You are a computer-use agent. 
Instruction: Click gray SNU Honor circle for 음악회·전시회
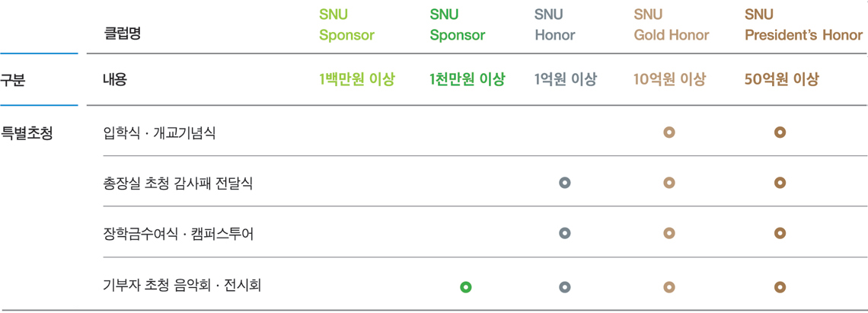coord(565,287)
